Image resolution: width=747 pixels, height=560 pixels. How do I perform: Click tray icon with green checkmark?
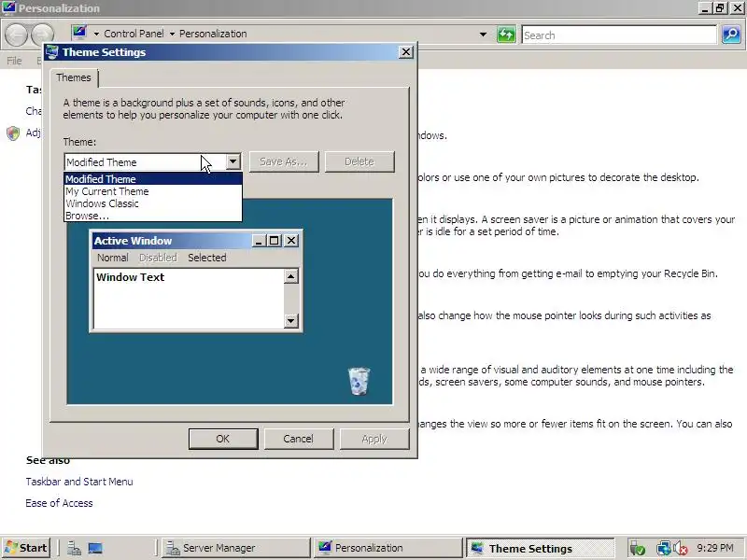click(x=637, y=549)
